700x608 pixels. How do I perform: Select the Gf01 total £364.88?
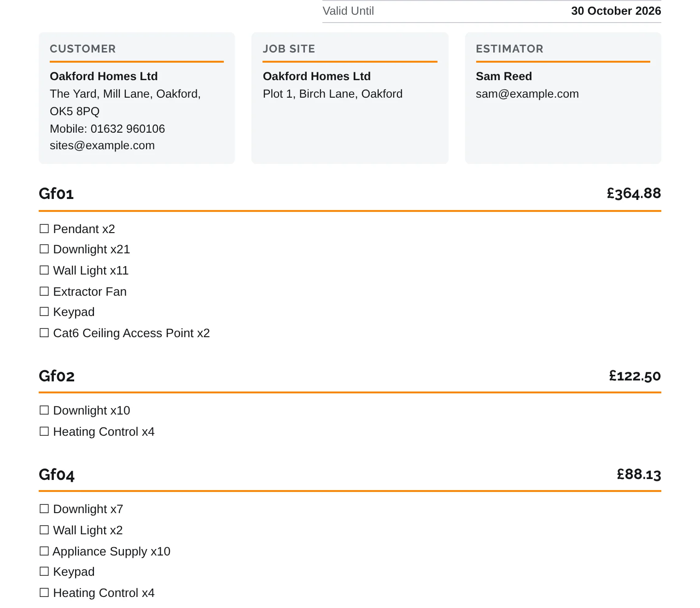pyautogui.click(x=634, y=193)
